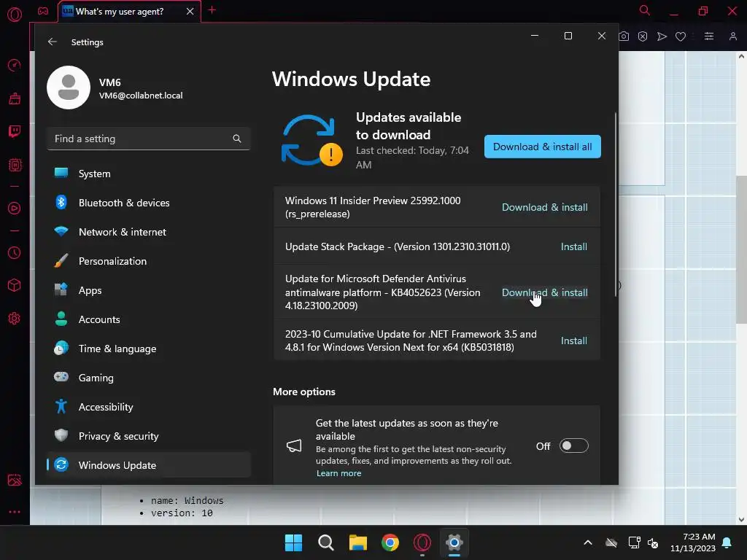Image resolution: width=747 pixels, height=560 pixels.
Task: Open ad blocker shield icon
Action: (x=643, y=36)
